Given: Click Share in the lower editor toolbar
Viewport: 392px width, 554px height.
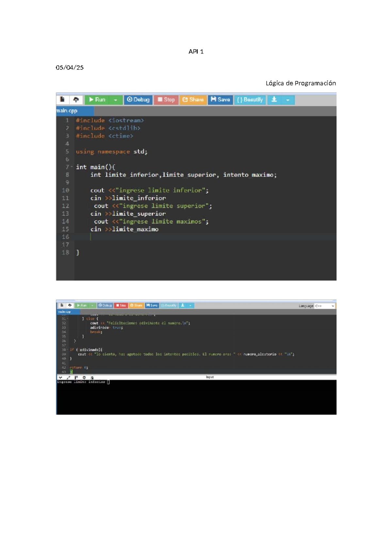Looking at the screenshot, I should 136,305.
